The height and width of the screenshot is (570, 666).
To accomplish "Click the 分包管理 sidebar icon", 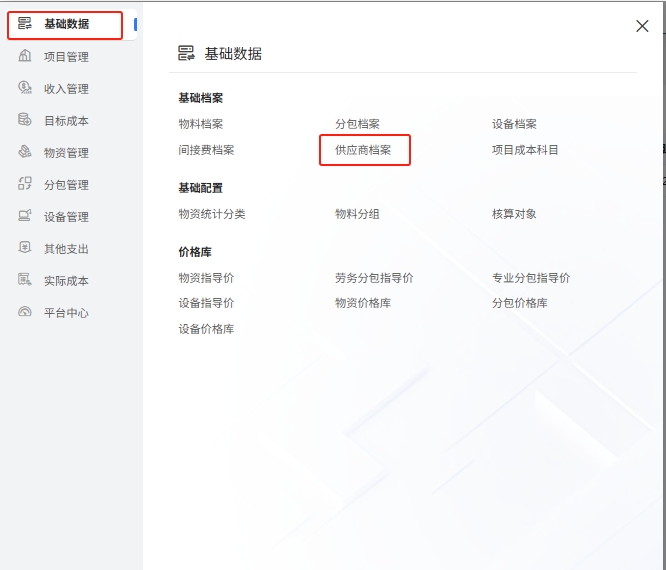I will tap(25, 184).
